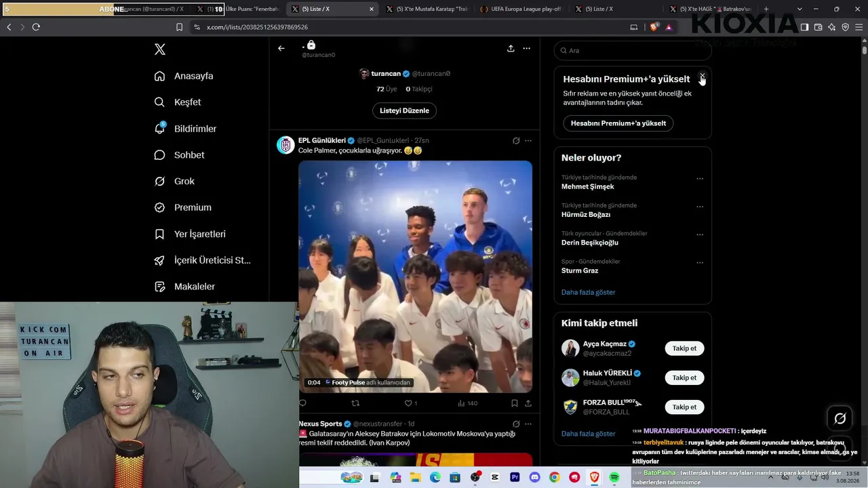Viewport: 868px width, 488px height.
Task: Open the 72 Üye members link
Action: click(x=387, y=89)
